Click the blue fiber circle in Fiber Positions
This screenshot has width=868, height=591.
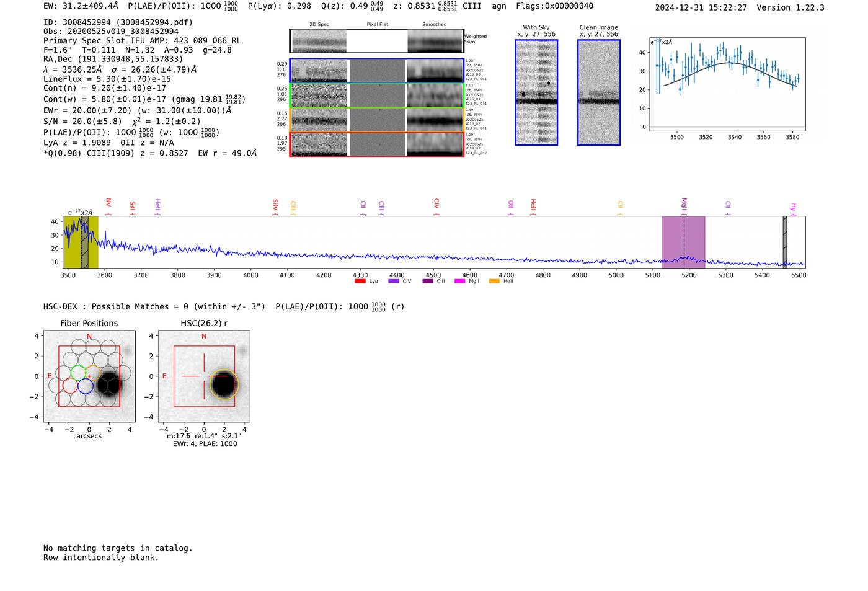86,386
